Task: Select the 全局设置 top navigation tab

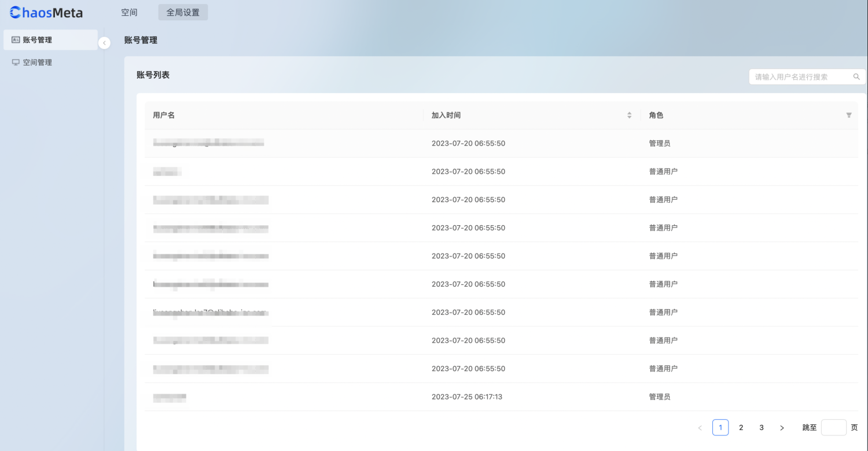Action: pyautogui.click(x=183, y=12)
